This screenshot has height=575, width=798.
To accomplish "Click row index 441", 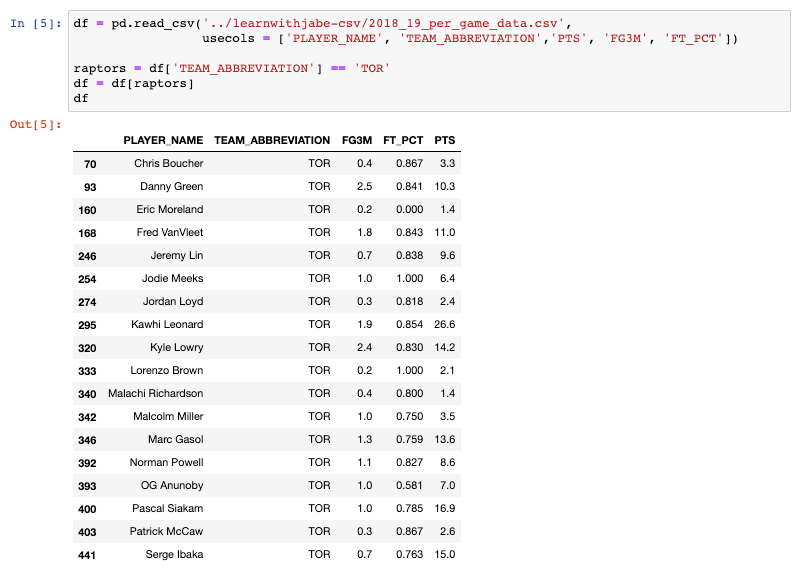I will pos(87,555).
